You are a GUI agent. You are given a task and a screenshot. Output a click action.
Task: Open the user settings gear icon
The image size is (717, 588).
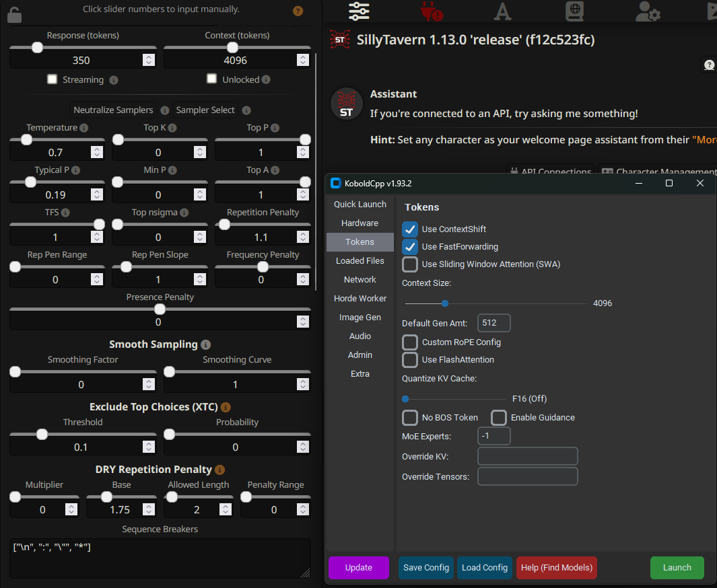[648, 11]
